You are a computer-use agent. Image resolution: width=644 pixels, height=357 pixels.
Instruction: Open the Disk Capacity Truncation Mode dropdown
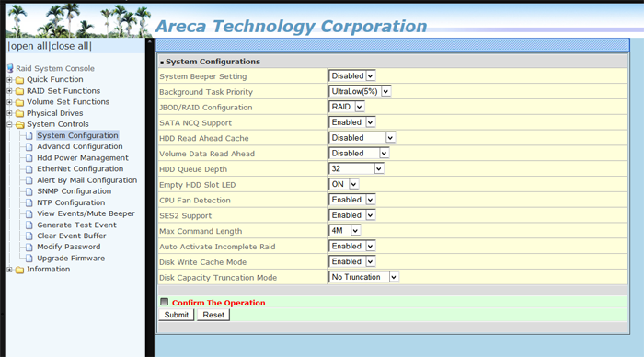click(363, 277)
